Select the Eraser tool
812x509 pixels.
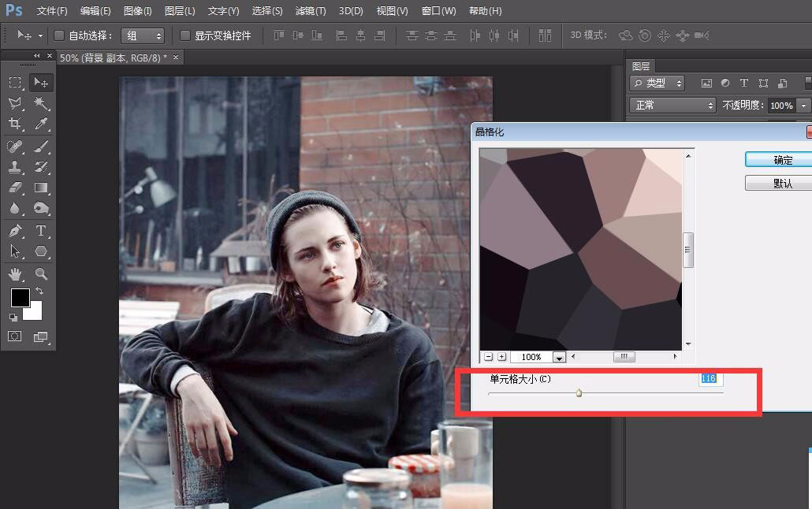pyautogui.click(x=15, y=188)
